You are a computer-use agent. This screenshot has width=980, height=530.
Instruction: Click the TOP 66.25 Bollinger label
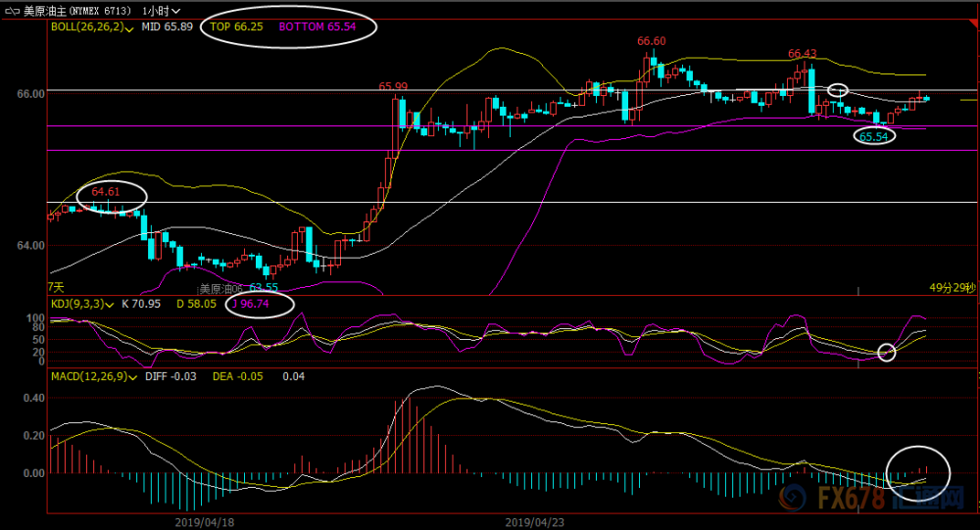tap(236, 26)
